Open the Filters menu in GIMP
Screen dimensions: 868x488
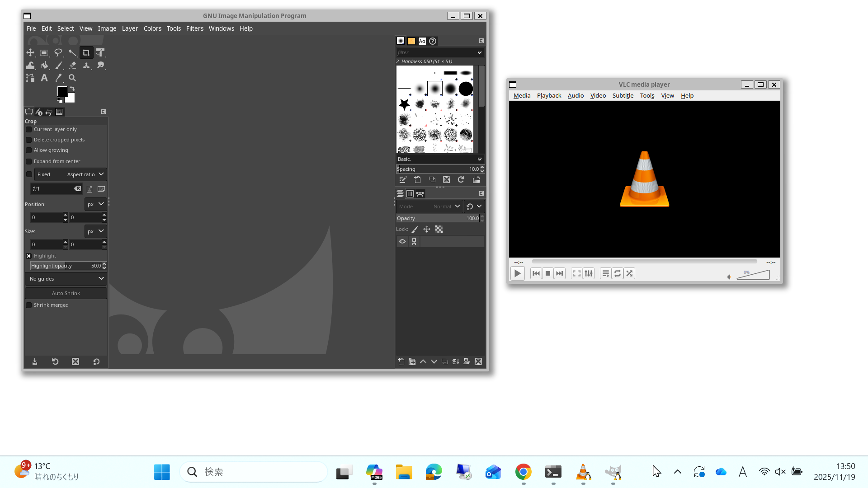point(194,28)
